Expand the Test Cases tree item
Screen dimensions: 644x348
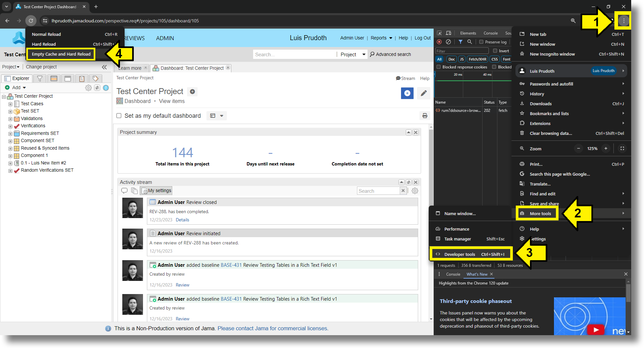(x=11, y=104)
